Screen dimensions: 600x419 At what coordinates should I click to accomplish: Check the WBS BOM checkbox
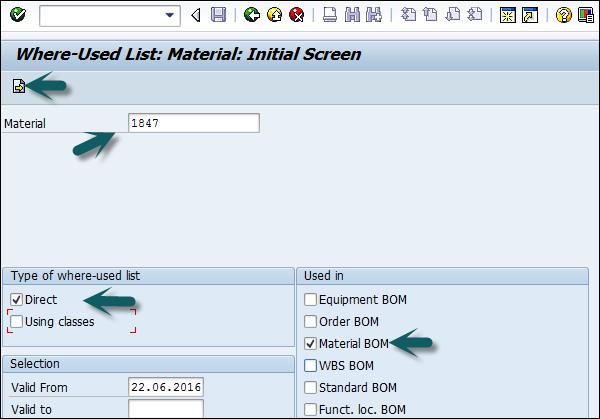click(x=310, y=365)
